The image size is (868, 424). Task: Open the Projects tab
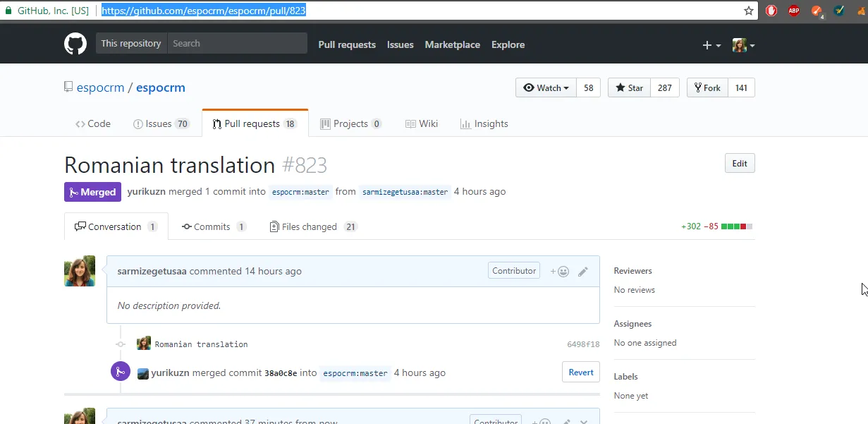click(x=350, y=123)
